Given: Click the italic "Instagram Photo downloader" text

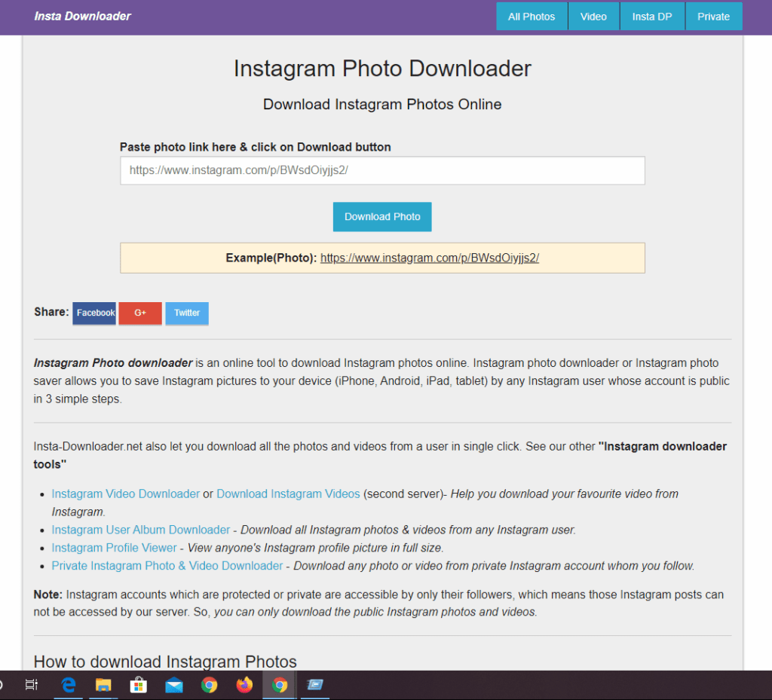Looking at the screenshot, I should 113,363.
